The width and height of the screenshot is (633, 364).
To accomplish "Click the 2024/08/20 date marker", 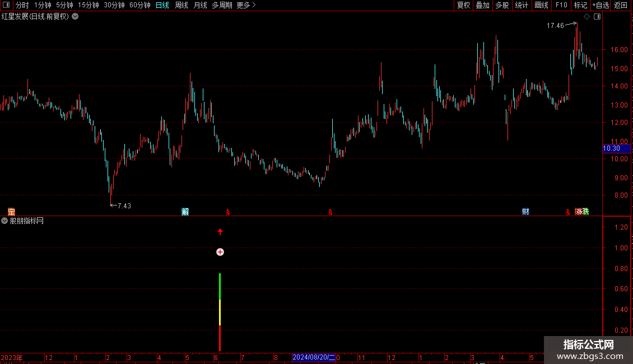I will tap(314, 357).
